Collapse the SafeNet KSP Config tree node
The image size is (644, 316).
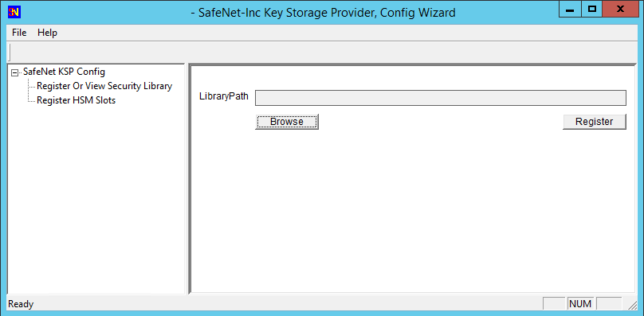15,72
